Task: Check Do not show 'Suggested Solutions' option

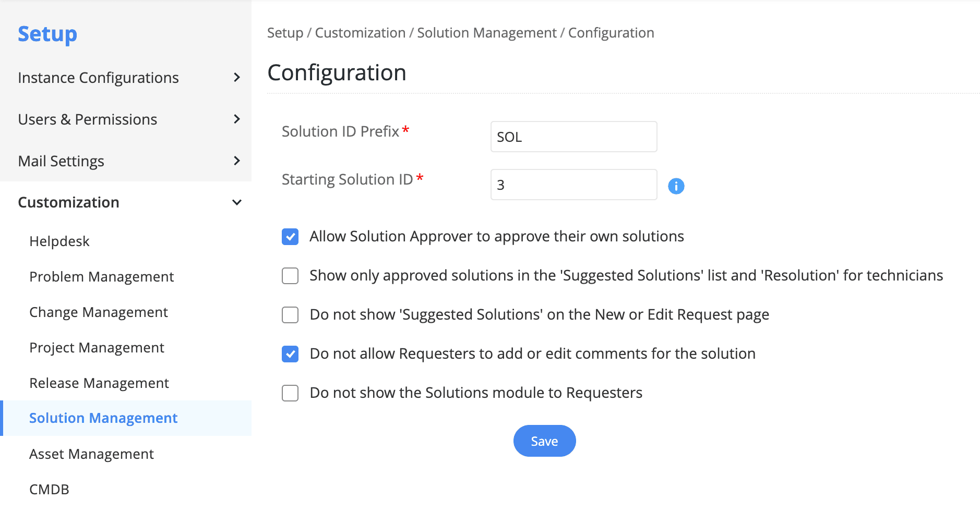Action: point(290,315)
